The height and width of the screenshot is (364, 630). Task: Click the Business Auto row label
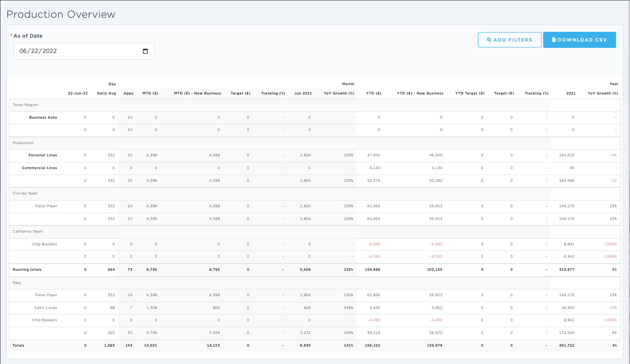coord(43,117)
